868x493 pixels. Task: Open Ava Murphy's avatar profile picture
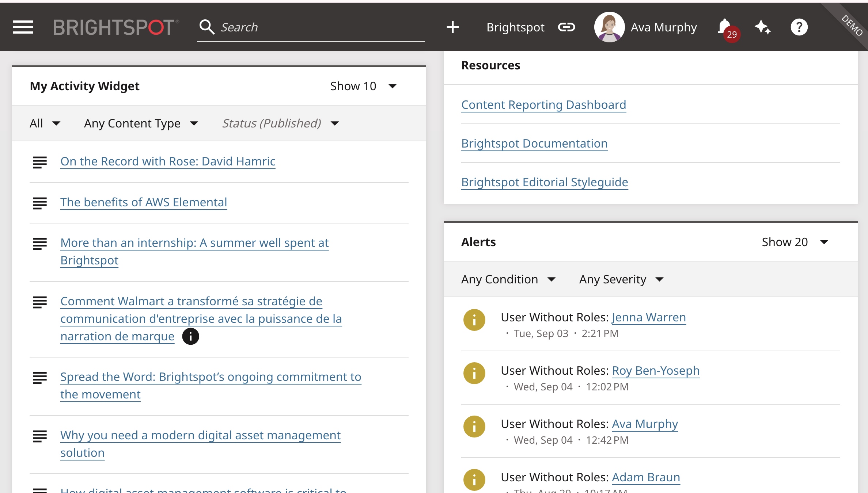(x=609, y=27)
